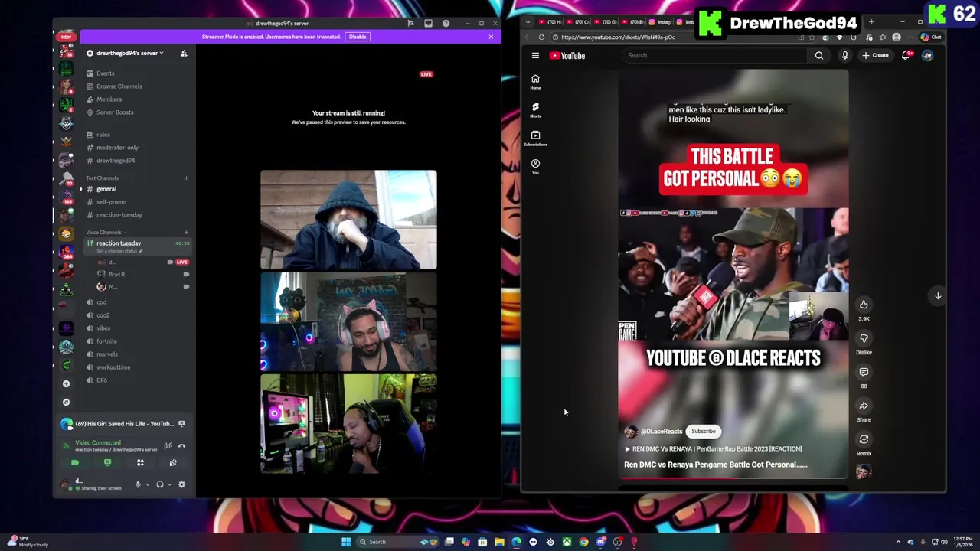The image size is (980, 551).
Task: Open Discord activities launcher icon
Action: (140, 462)
